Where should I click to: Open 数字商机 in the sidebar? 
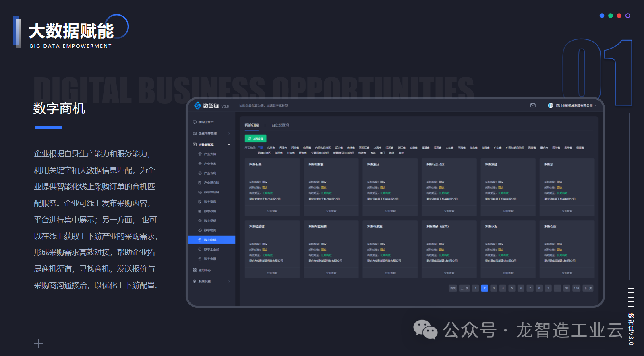(210, 240)
